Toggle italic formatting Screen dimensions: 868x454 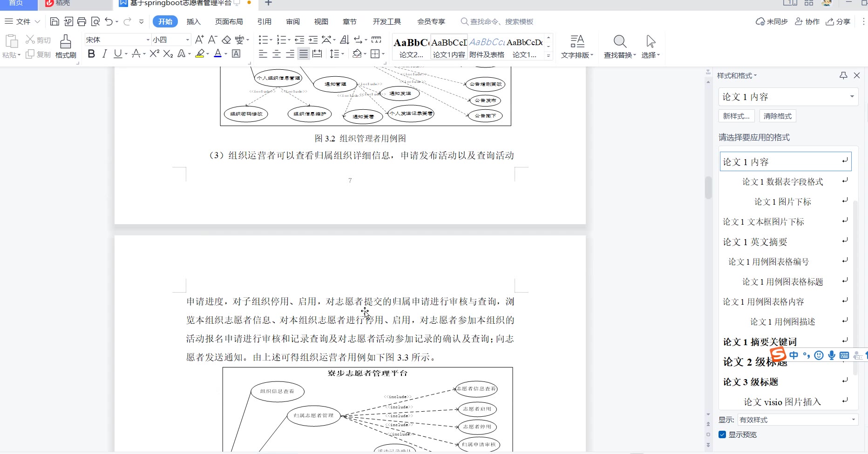click(x=104, y=54)
